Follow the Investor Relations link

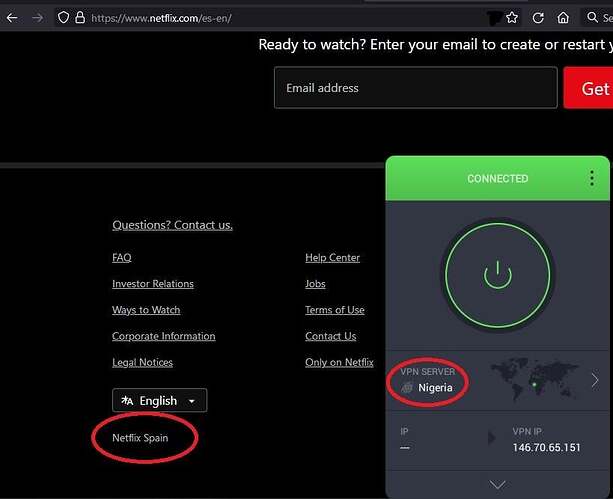(x=153, y=284)
